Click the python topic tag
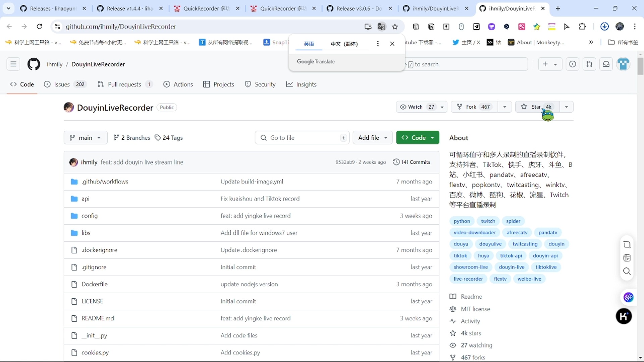Viewport: 644px width, 362px height. point(462,221)
